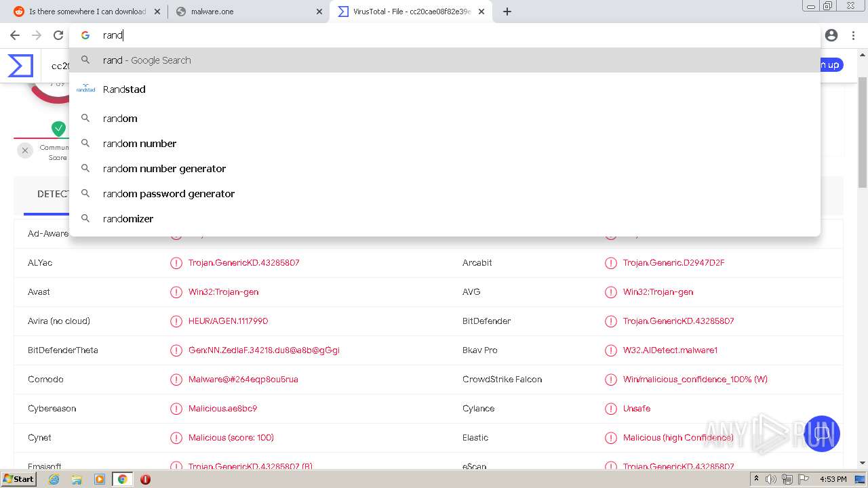The image size is (868, 488).
Task: Click Elastic result Malicious (high Confidence)
Action: click(x=678, y=438)
